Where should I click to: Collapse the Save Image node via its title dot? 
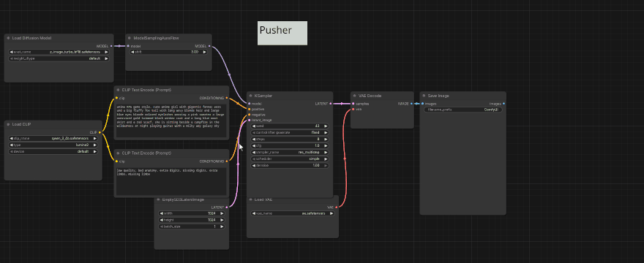click(424, 96)
